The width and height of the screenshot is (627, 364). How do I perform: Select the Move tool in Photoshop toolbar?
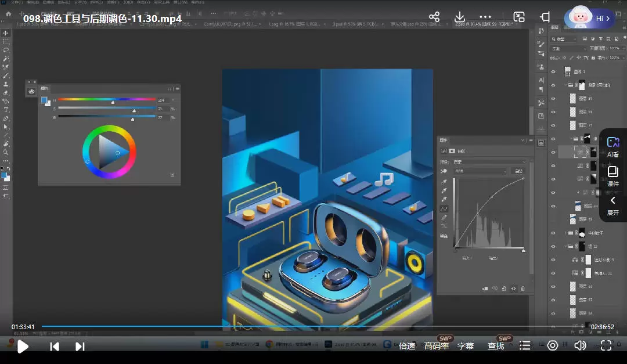(x=6, y=33)
